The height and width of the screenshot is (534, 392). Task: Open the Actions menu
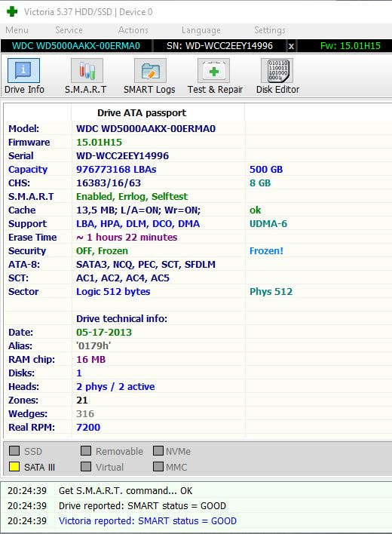[x=133, y=30]
